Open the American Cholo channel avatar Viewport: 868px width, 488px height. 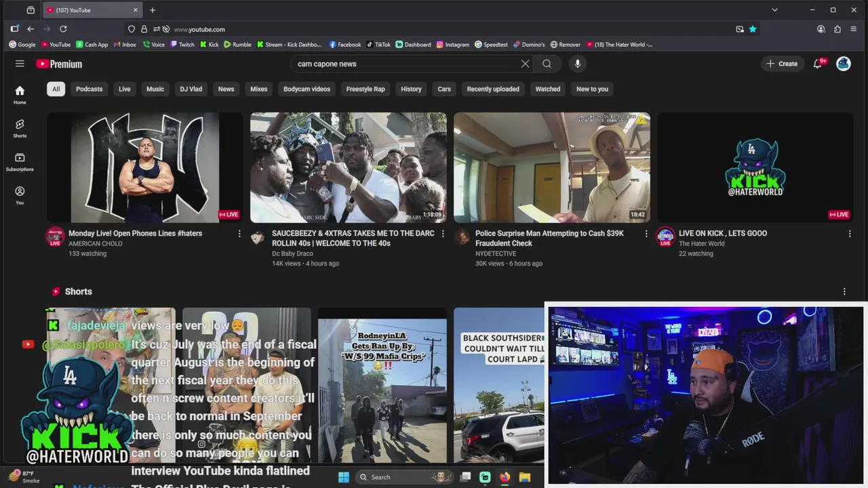click(55, 237)
